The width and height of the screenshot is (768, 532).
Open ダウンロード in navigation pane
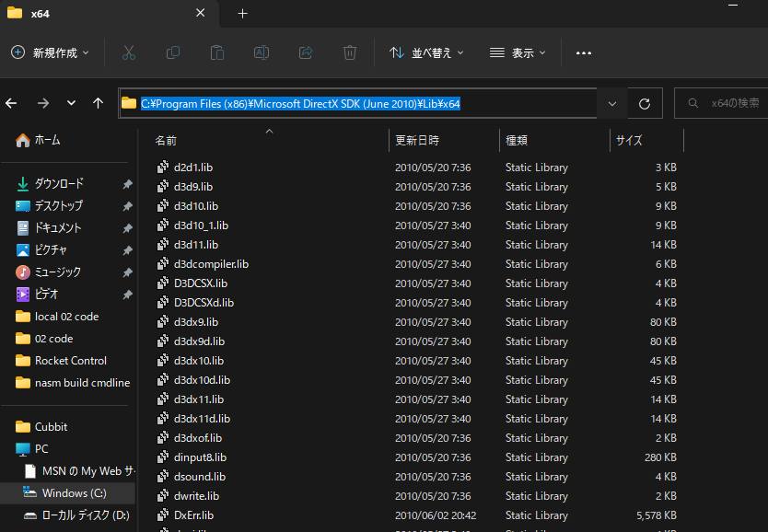[x=59, y=183]
